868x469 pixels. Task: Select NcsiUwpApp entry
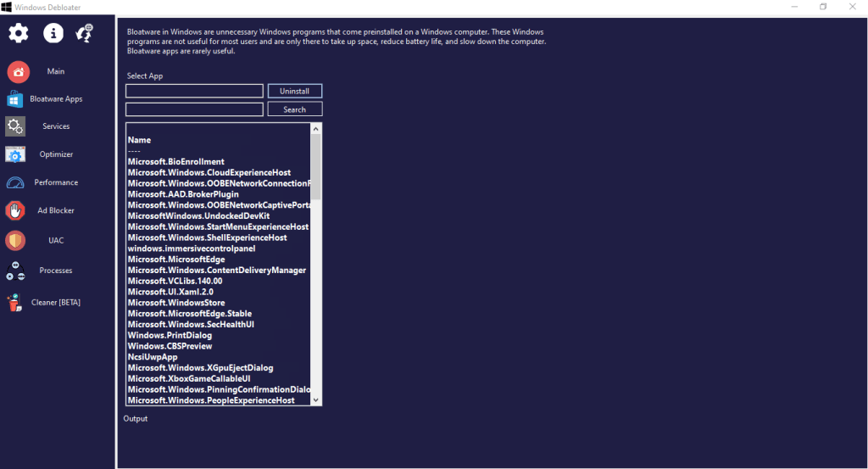[x=153, y=357]
